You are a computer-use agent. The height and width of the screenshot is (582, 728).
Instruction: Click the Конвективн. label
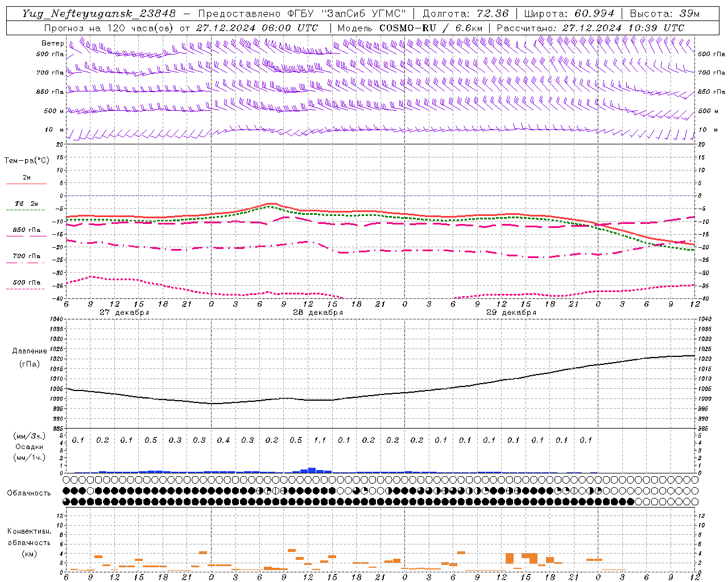click(x=29, y=531)
